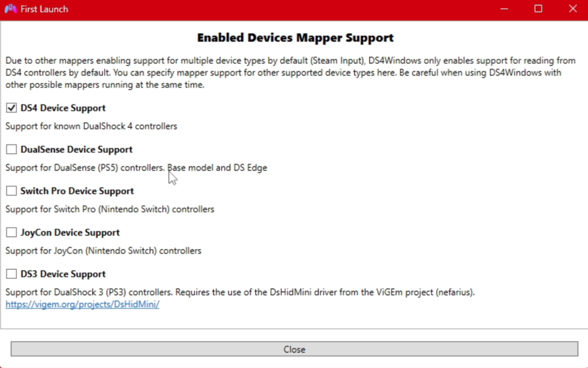
Task: Maximize the First Launch window
Action: [x=538, y=8]
